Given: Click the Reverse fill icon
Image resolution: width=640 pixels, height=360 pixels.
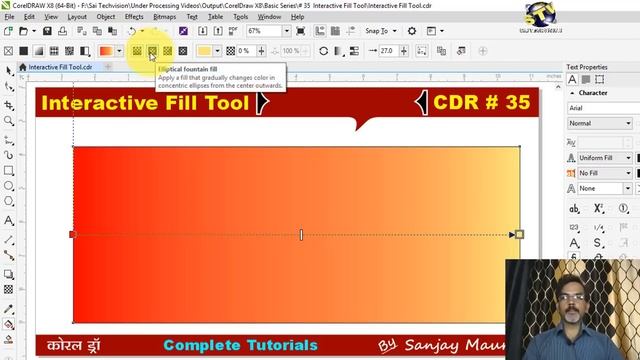Looking at the screenshot, I should [x=324, y=51].
